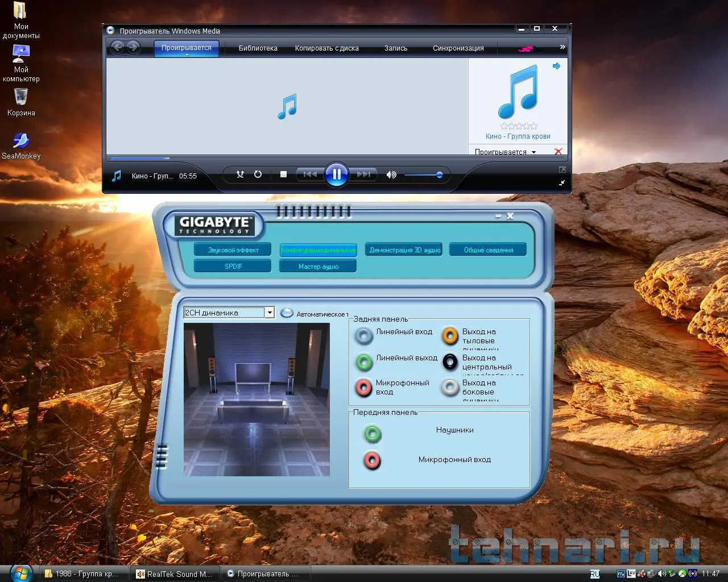Screen dimensions: 728x582
Task: Switch to the 1988 - Группа кр... taskbar folder
Action: click(x=84, y=574)
